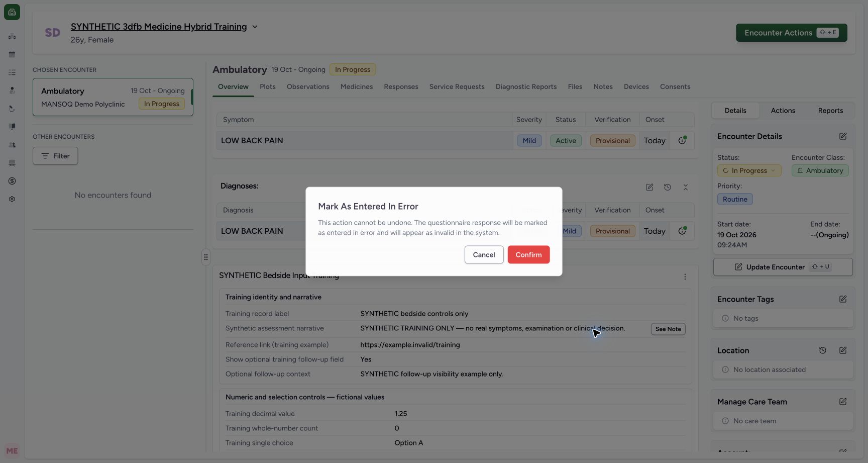Click the Ambulatory encounter class badge

[820, 170]
